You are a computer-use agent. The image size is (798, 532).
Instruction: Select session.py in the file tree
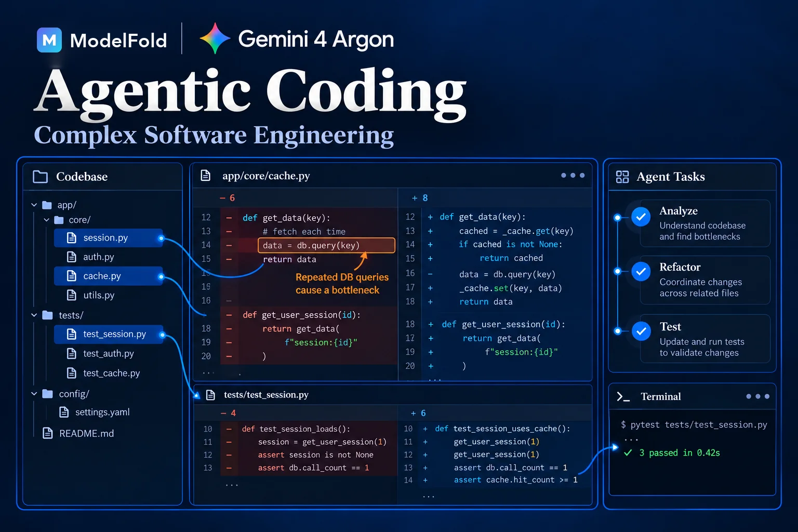(x=109, y=238)
